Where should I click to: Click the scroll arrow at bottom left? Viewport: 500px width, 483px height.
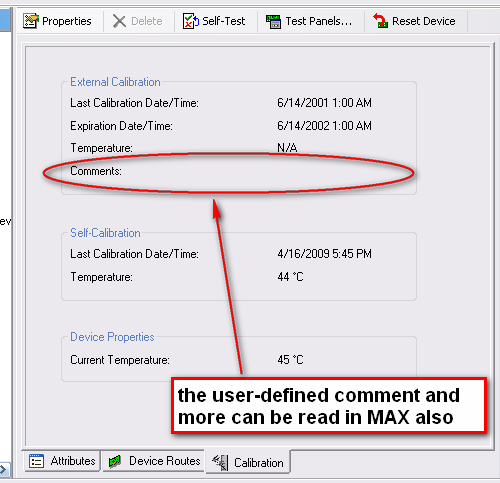[x=3, y=470]
